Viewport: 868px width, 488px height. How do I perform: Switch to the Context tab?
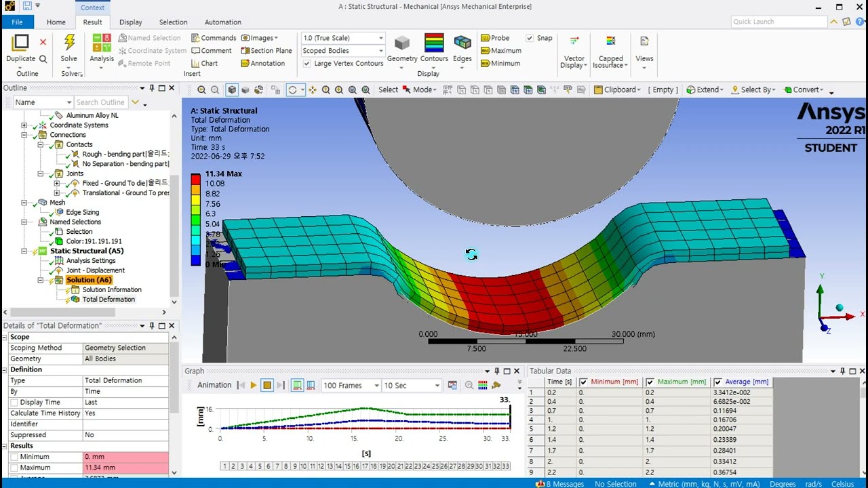pos(92,7)
